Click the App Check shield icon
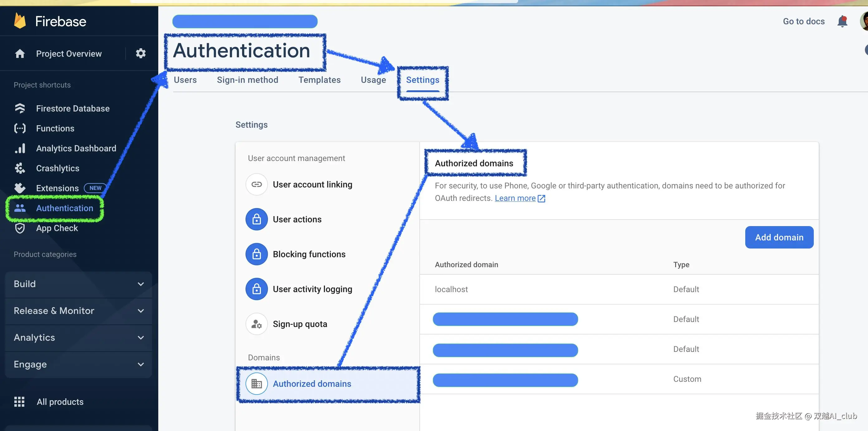Screen dimensions: 868x431 (20, 228)
